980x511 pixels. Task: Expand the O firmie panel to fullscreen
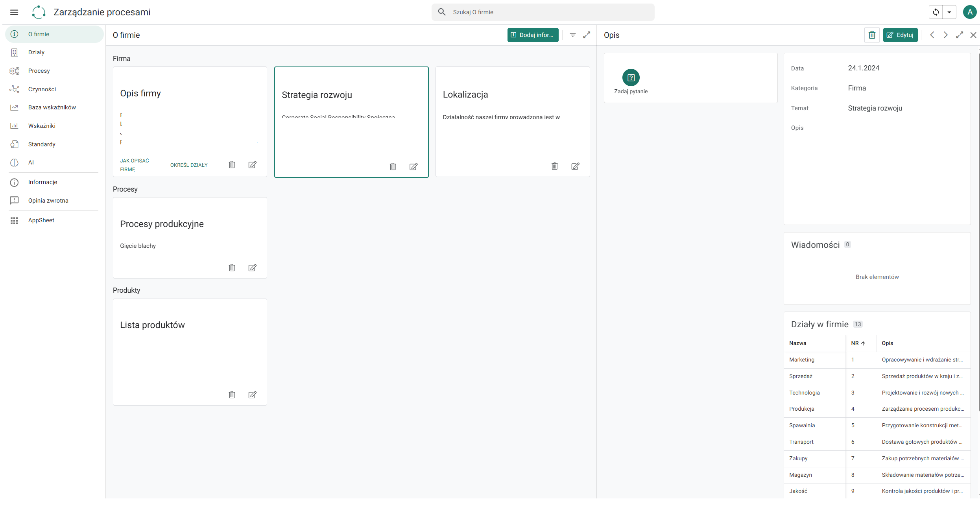coord(587,35)
